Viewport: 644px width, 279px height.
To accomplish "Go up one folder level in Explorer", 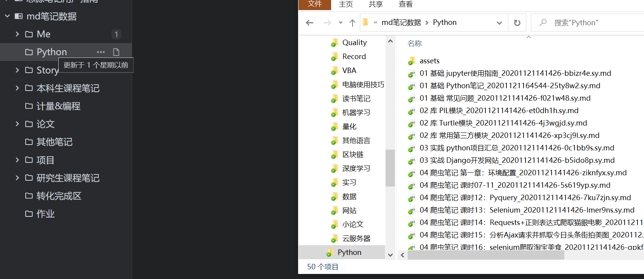I will (353, 23).
